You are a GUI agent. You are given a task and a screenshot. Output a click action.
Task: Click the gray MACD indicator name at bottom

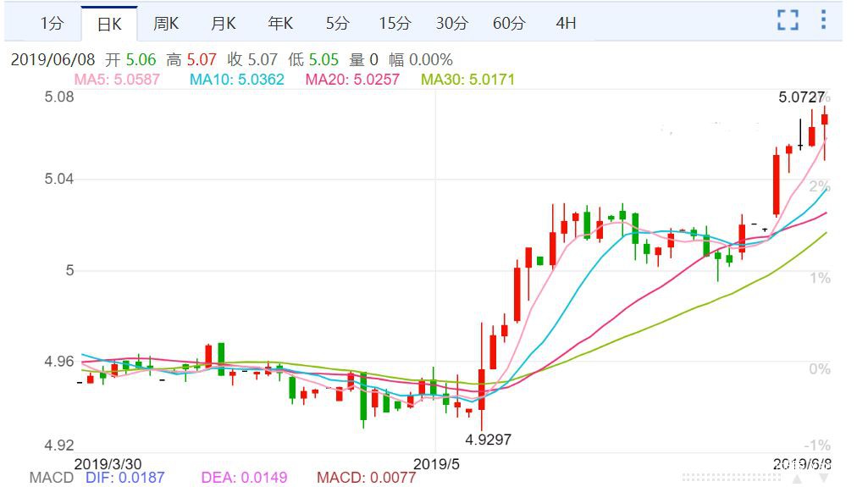click(x=52, y=478)
